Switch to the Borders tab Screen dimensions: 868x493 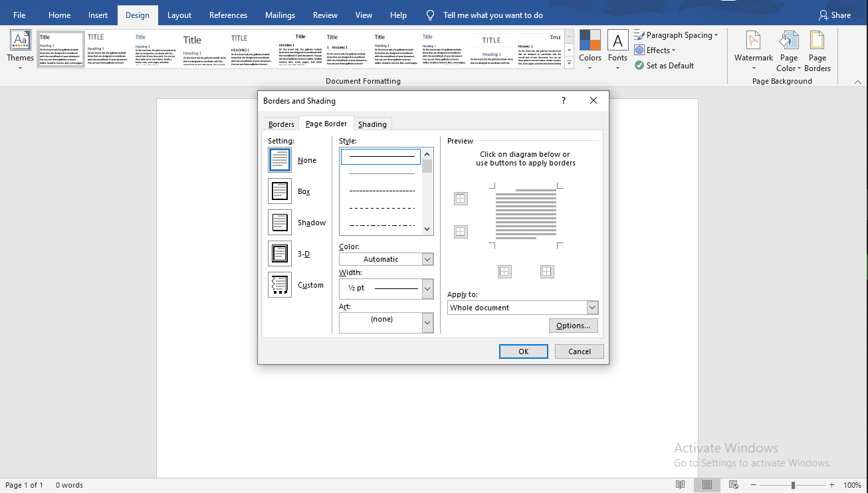tap(281, 124)
